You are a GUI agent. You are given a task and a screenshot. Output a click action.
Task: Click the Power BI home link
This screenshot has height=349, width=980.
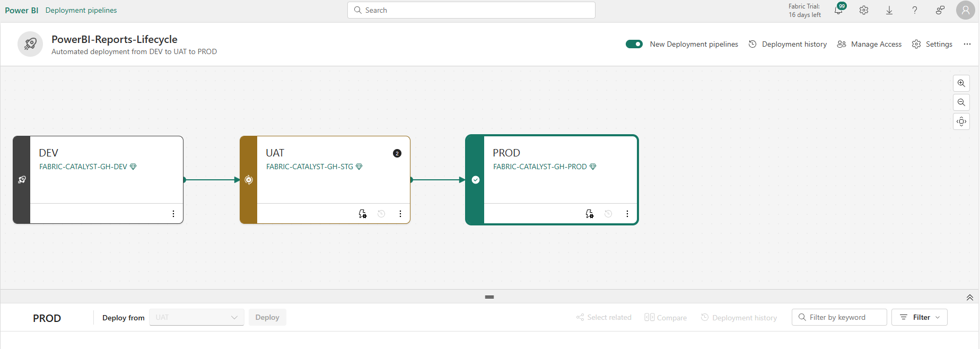pyautogui.click(x=22, y=10)
